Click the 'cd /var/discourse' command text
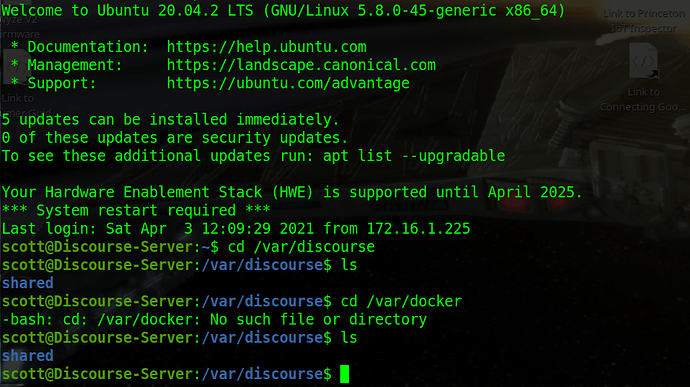Screen dimensions: 690x387 (301, 247)
